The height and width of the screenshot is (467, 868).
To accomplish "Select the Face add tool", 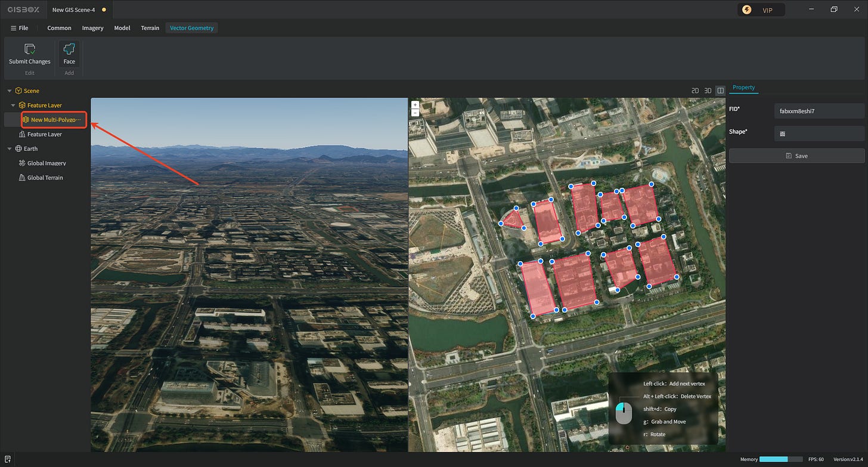I will pyautogui.click(x=69, y=50).
